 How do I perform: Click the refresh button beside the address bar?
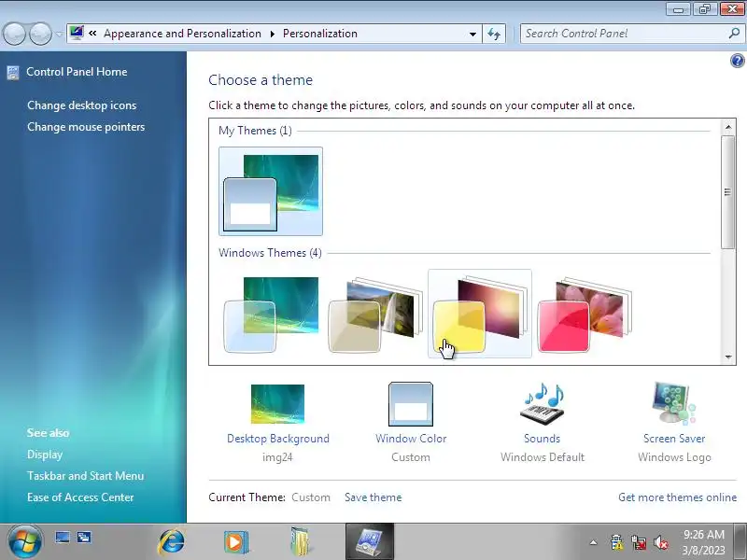tap(494, 34)
